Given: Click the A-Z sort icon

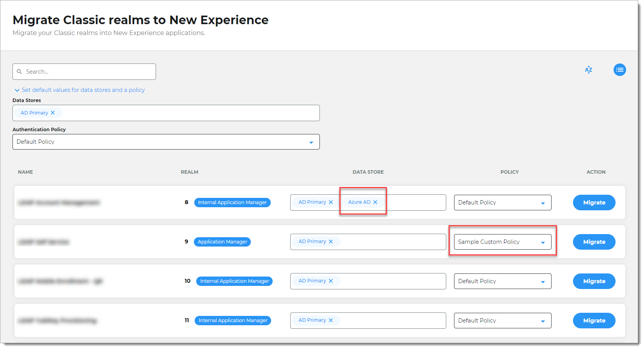Looking at the screenshot, I should coord(589,70).
